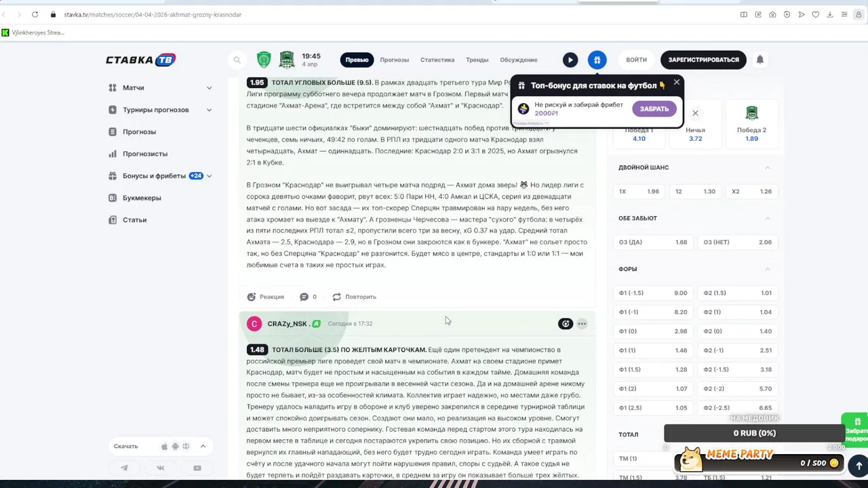Open Прогнозисты in the sidebar

pos(145,154)
